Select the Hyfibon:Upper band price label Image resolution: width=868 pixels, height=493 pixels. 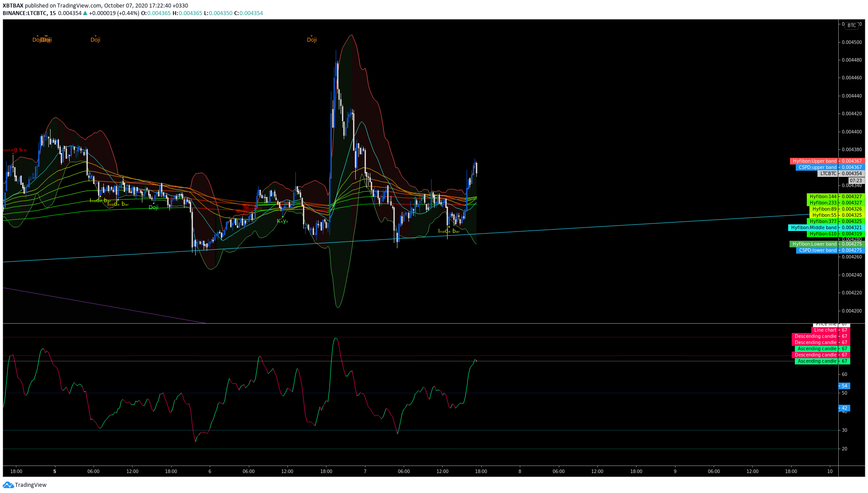[827, 161]
